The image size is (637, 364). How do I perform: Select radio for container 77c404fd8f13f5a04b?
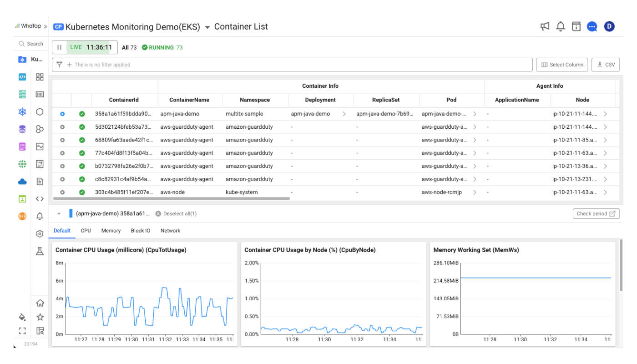62,153
